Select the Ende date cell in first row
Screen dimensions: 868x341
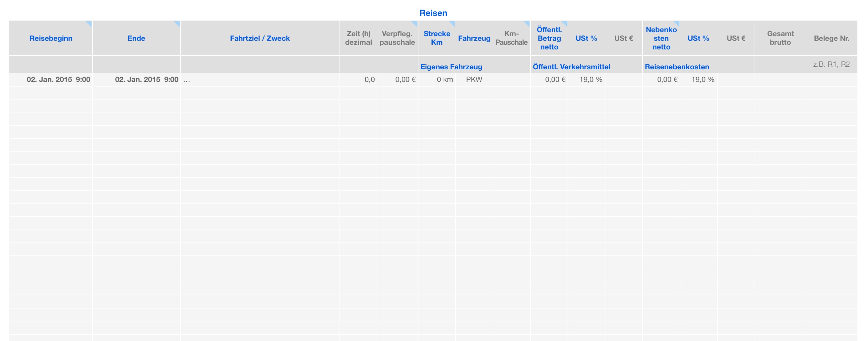click(137, 80)
